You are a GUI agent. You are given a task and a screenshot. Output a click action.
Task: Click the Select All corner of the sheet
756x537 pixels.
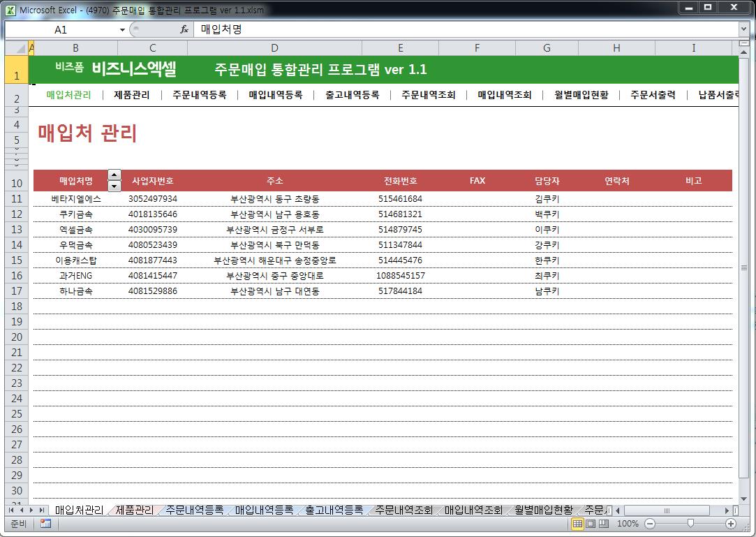[x=17, y=48]
